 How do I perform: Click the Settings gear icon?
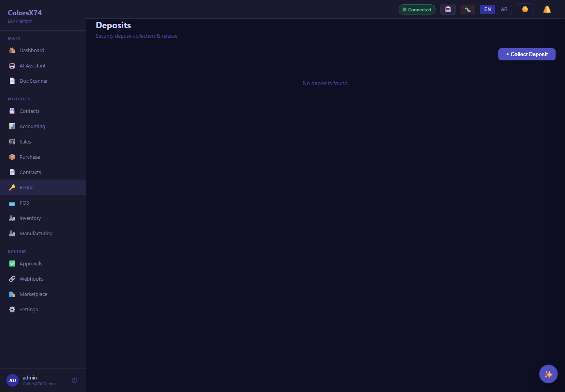pos(12,309)
